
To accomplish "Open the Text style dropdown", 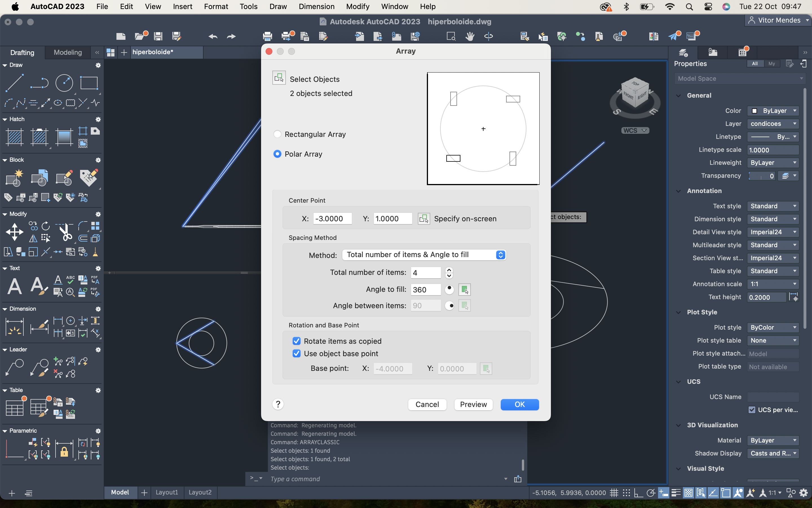I will tap(773, 206).
